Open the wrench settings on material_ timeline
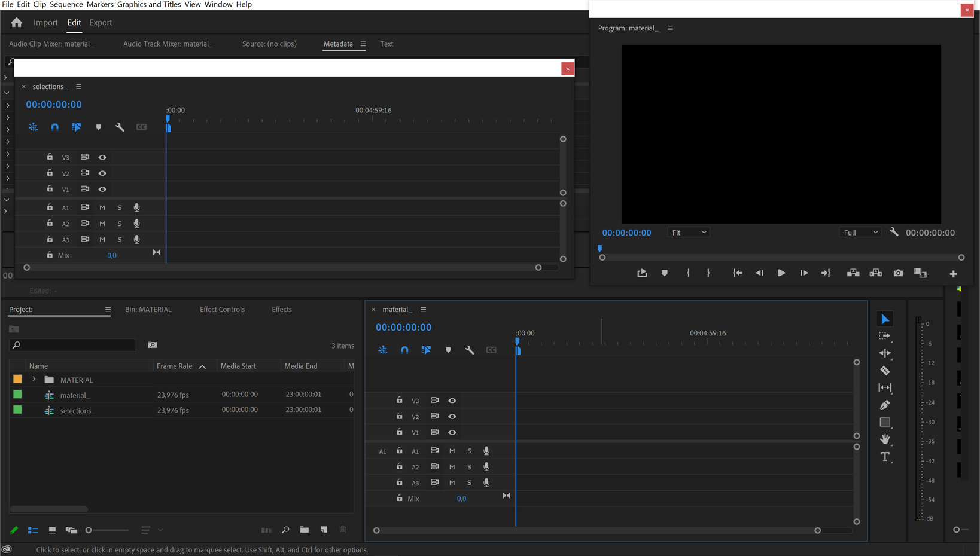The width and height of the screenshot is (980, 556). 470,350
